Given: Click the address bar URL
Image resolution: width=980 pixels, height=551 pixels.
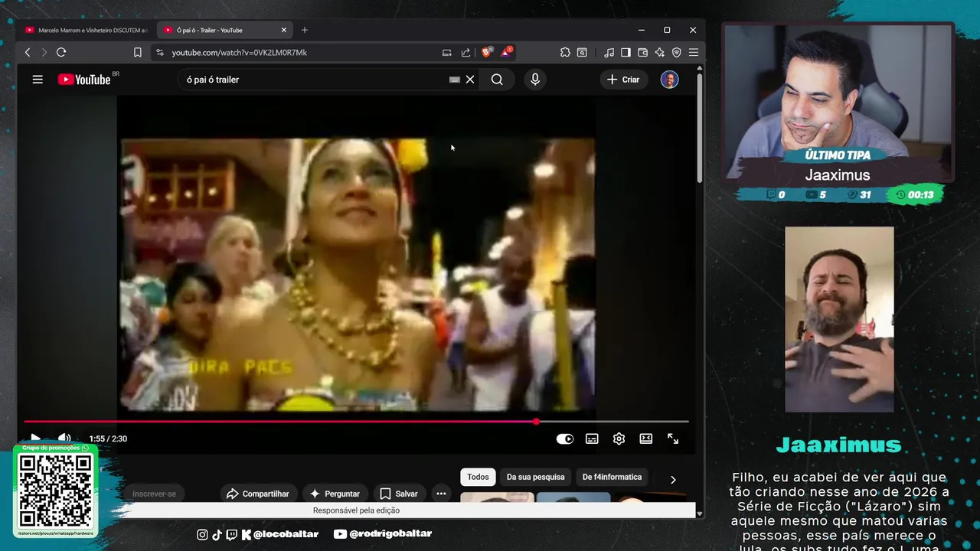Looking at the screenshot, I should click(x=239, y=52).
